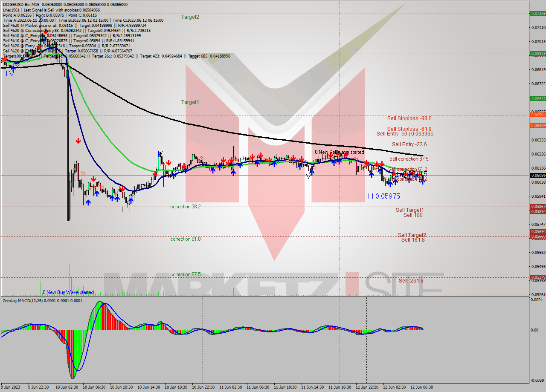Screen dimensions: 546x392
Task: Click the Sell Stoploss -88.6 label
Action: (x=409, y=118)
